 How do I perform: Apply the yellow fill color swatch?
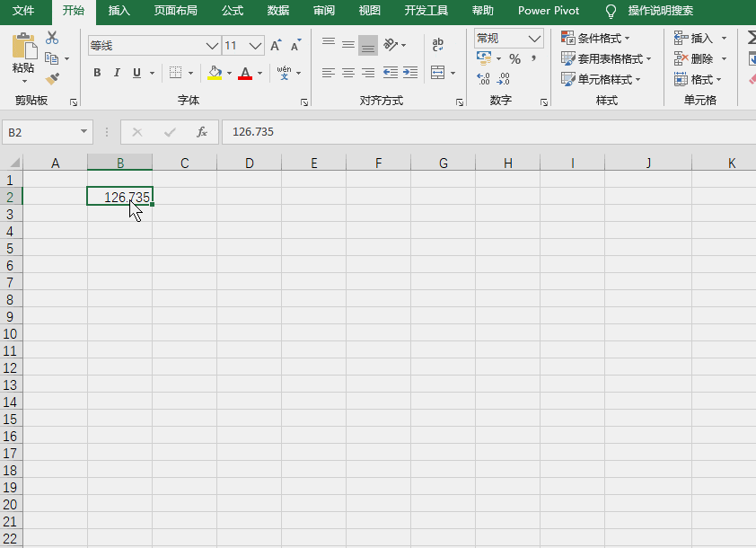(215, 73)
